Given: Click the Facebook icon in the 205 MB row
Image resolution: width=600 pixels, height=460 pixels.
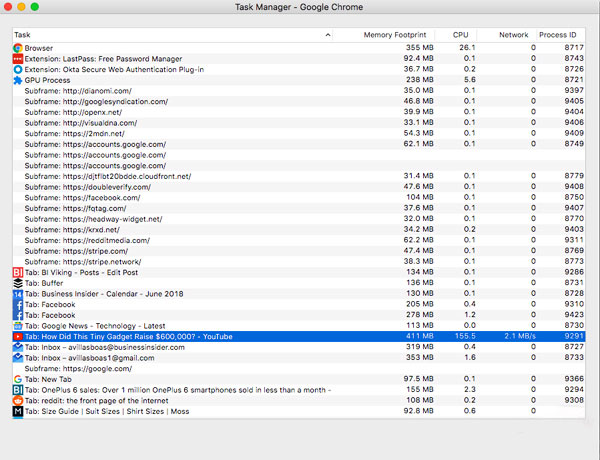Looking at the screenshot, I should pos(18,305).
